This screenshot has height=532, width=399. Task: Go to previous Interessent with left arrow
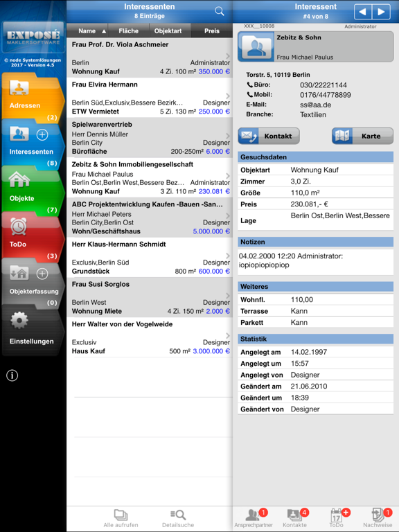363,12
